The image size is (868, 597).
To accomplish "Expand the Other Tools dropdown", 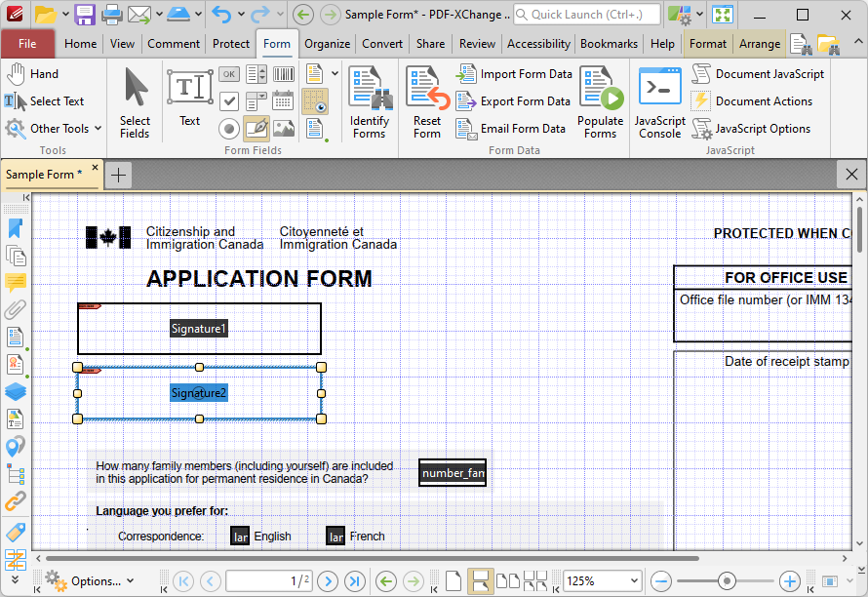I will click(54, 128).
